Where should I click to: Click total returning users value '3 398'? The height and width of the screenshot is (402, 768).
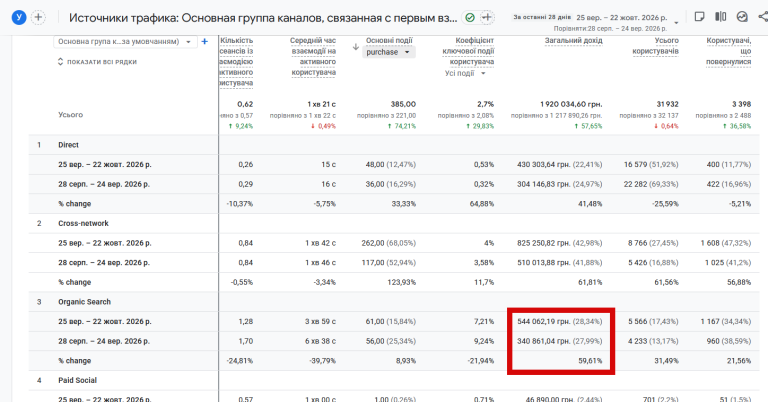click(x=742, y=104)
